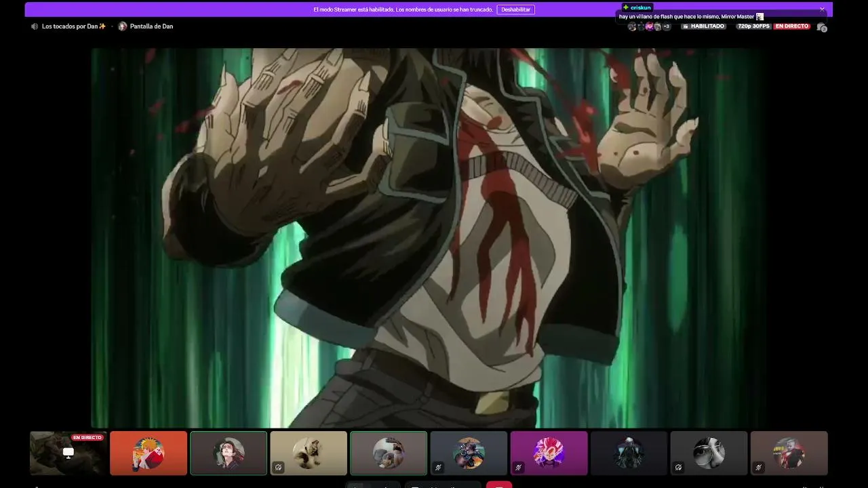
Task: Select the EN DIRECTO stream thumbnail tile
Action: [68, 453]
